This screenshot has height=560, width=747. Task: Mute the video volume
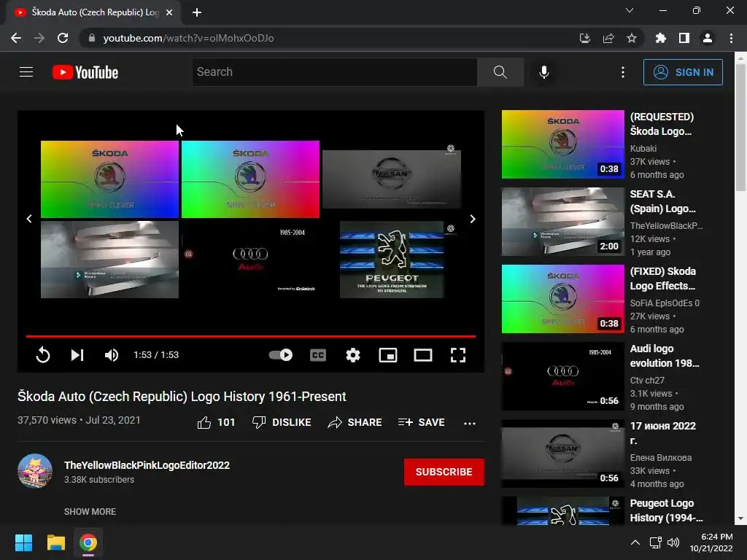(x=112, y=355)
